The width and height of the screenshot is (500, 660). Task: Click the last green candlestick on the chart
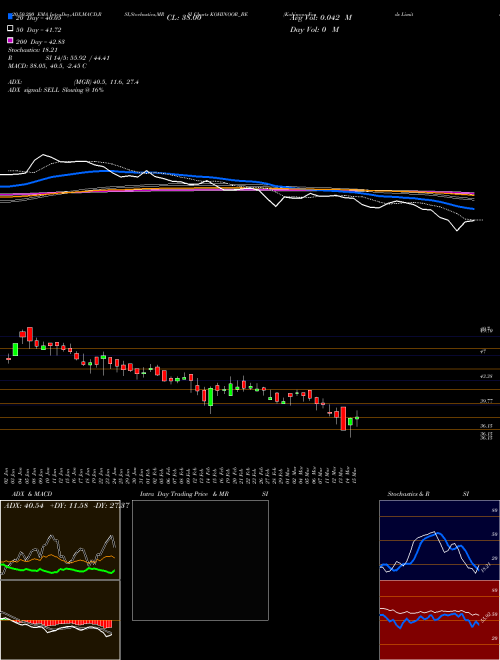[357, 418]
